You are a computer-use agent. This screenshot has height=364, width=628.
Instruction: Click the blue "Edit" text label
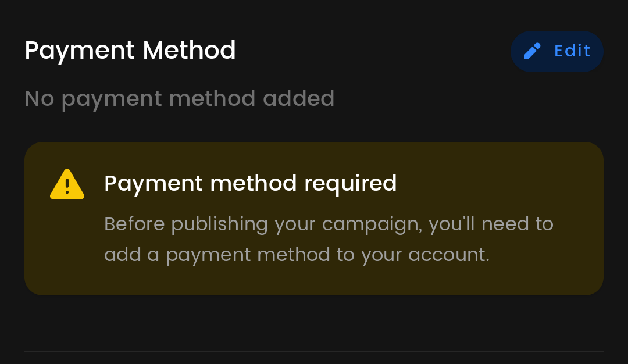point(572,51)
